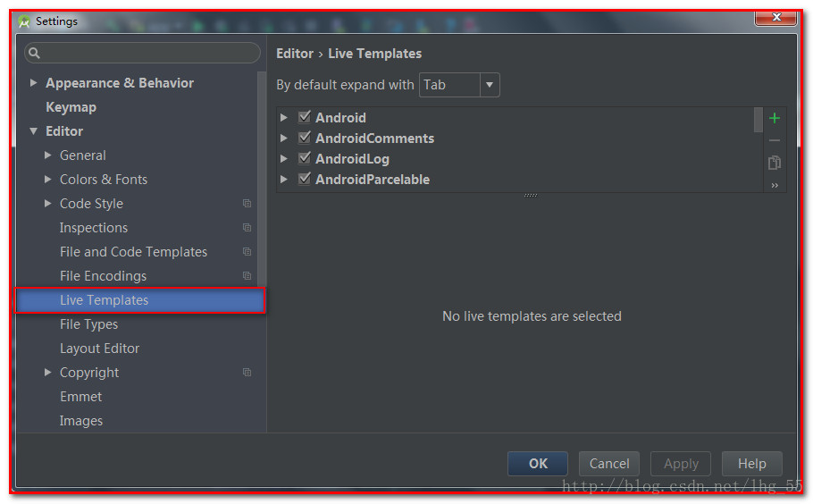Toggle the AndroidLog group checkbox
The width and height of the screenshot is (813, 504).
(x=305, y=158)
